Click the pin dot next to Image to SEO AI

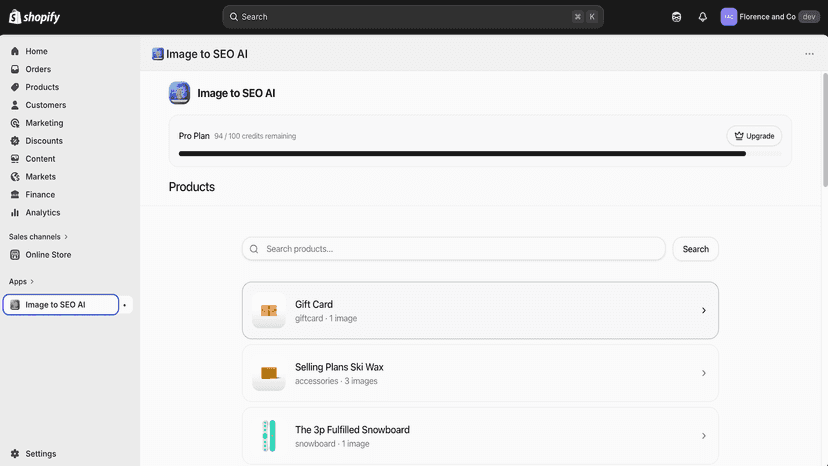pyautogui.click(x=125, y=305)
